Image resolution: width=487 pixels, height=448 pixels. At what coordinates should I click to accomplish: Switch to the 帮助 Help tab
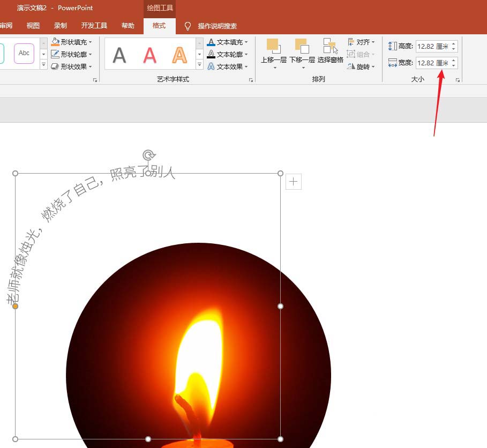[128, 26]
